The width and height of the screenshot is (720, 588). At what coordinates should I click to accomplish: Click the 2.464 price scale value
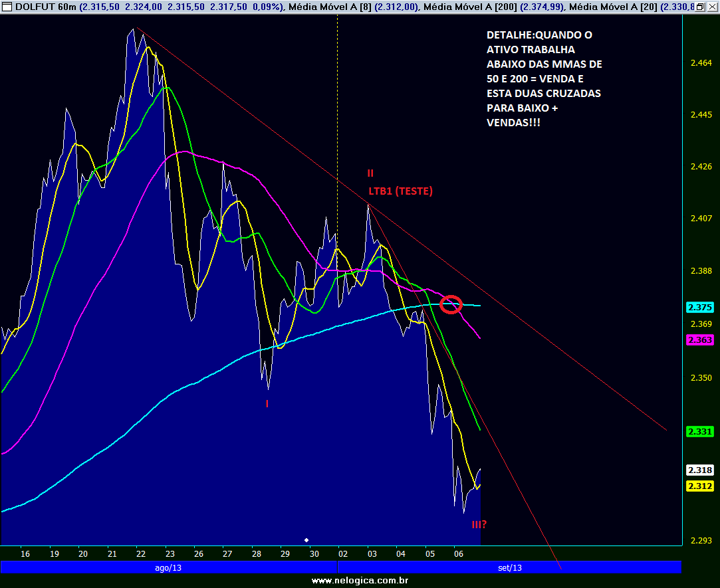701,63
